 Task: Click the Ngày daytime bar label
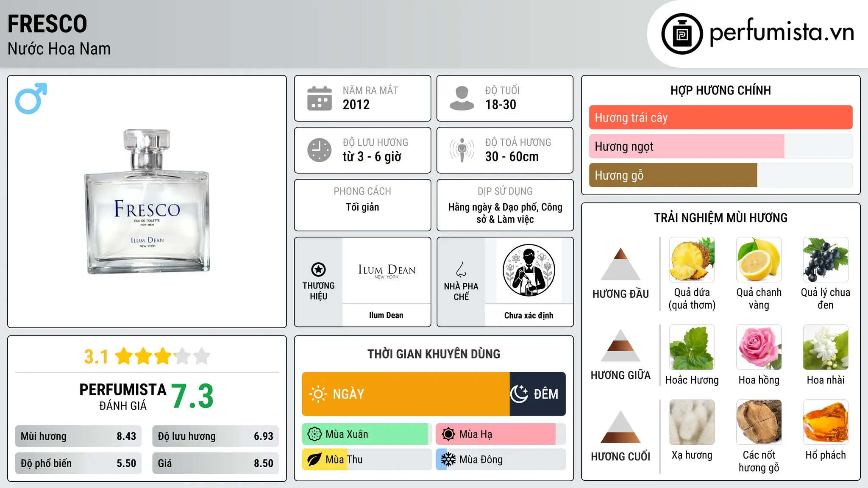pyautogui.click(x=348, y=394)
